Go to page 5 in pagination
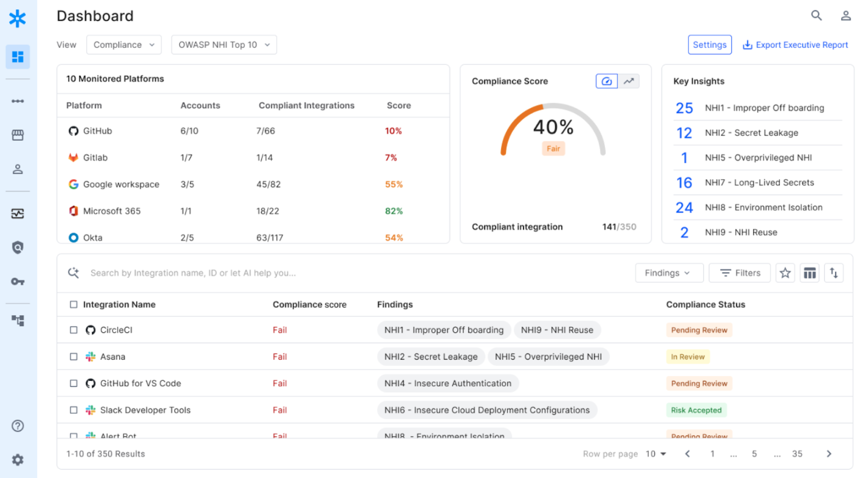Screen dimensions: 868x478 click(754, 454)
